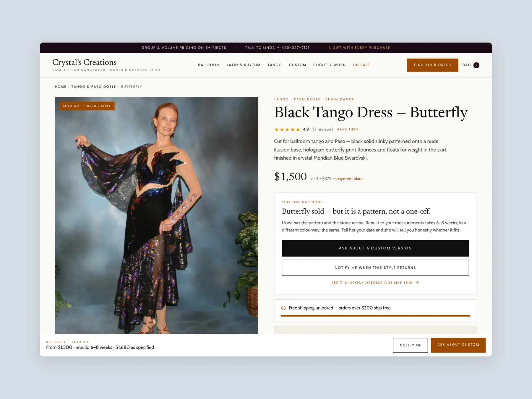This screenshot has width=532, height=399.
Task: Click the $1,500 price
Action: [x=291, y=176]
